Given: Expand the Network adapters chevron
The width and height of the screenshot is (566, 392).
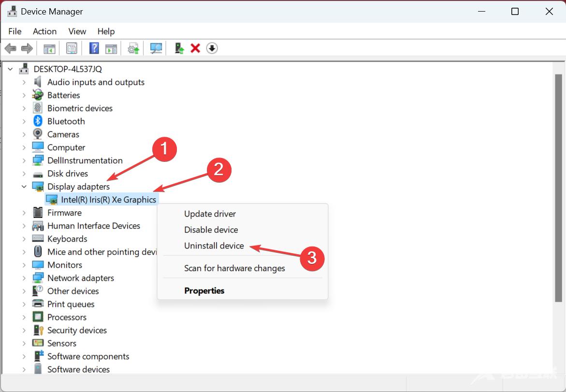Looking at the screenshot, I should tap(24, 278).
